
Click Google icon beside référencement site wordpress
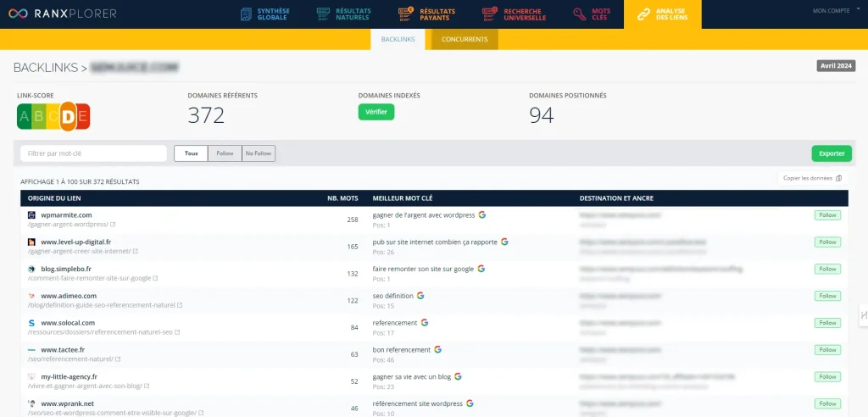pyautogui.click(x=470, y=403)
